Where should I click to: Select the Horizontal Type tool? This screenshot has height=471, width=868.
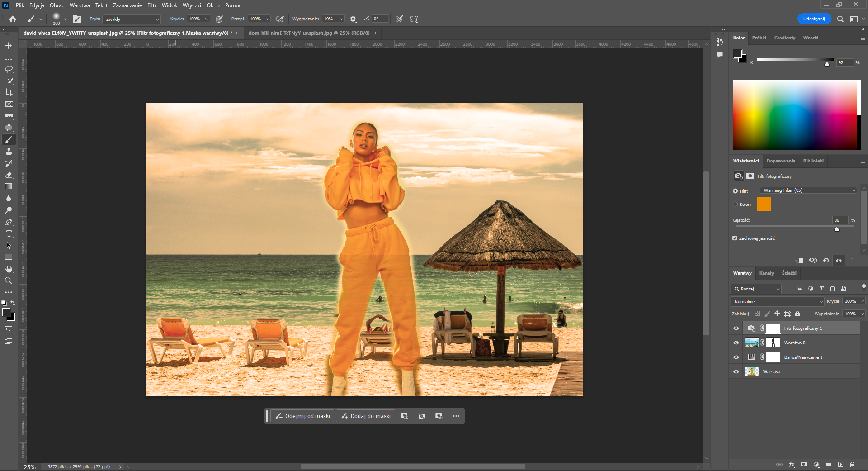pyautogui.click(x=9, y=234)
